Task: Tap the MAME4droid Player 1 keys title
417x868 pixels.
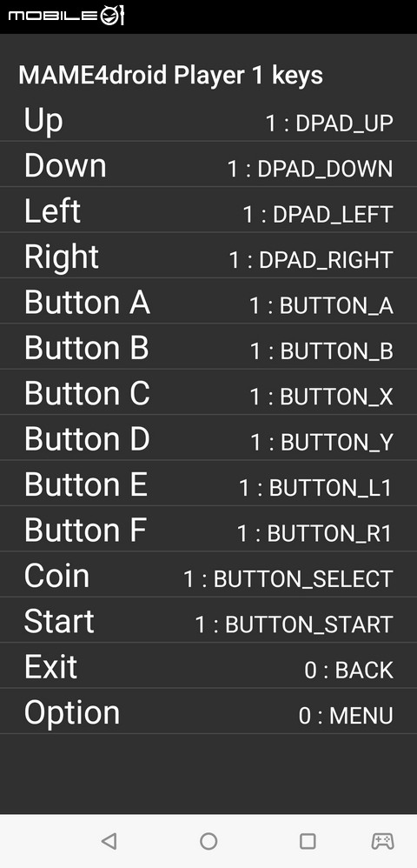Action: 171,76
